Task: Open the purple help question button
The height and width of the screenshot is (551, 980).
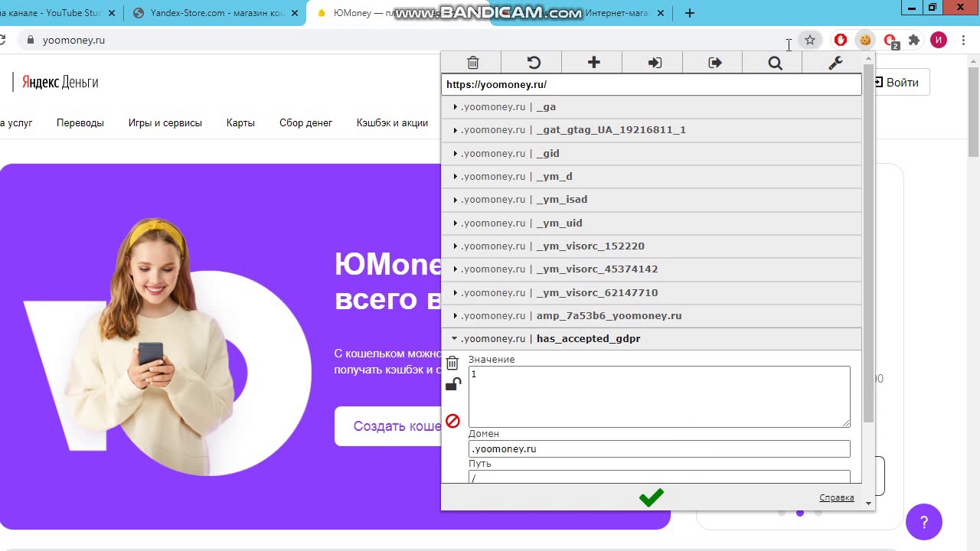Action: pos(924,523)
